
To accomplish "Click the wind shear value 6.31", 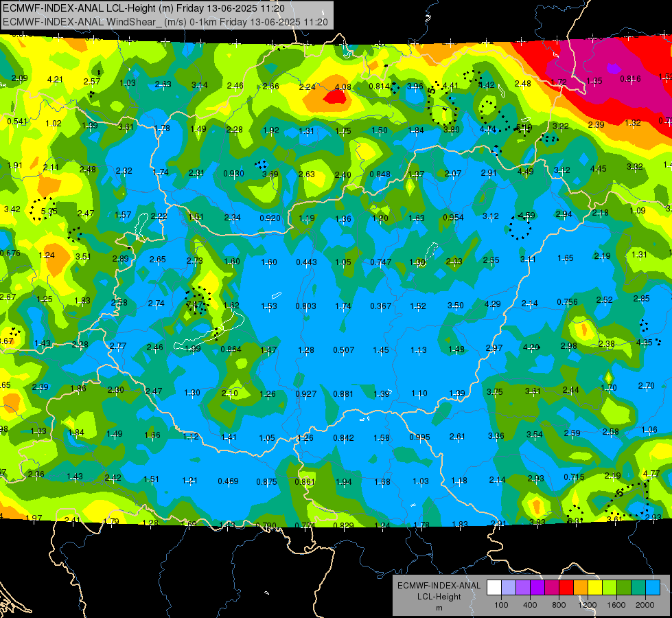I will click(x=575, y=520).
